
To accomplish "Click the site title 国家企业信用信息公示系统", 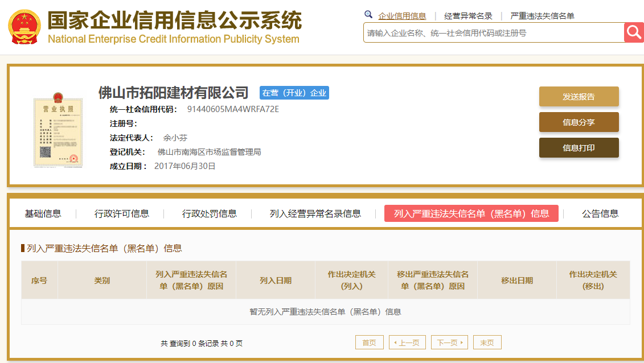I will pos(175,20).
